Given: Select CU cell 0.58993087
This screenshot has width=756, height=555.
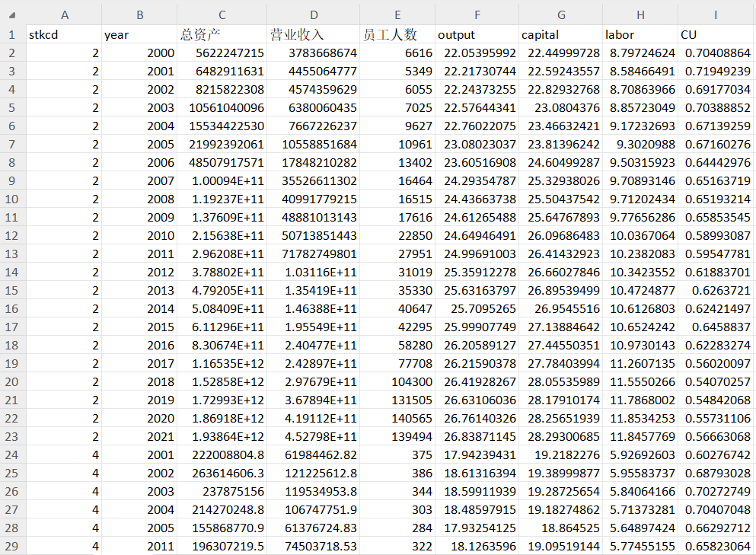Looking at the screenshot, I should (x=716, y=236).
